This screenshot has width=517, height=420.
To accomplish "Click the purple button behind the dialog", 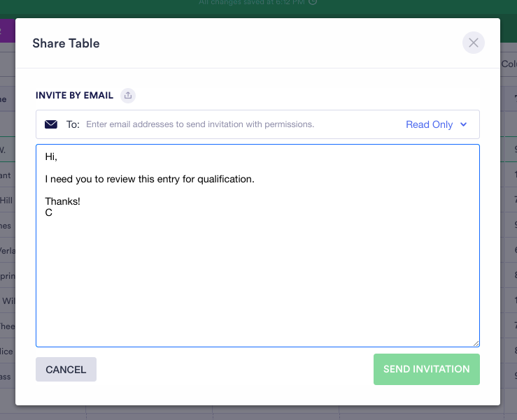I will [7, 31].
